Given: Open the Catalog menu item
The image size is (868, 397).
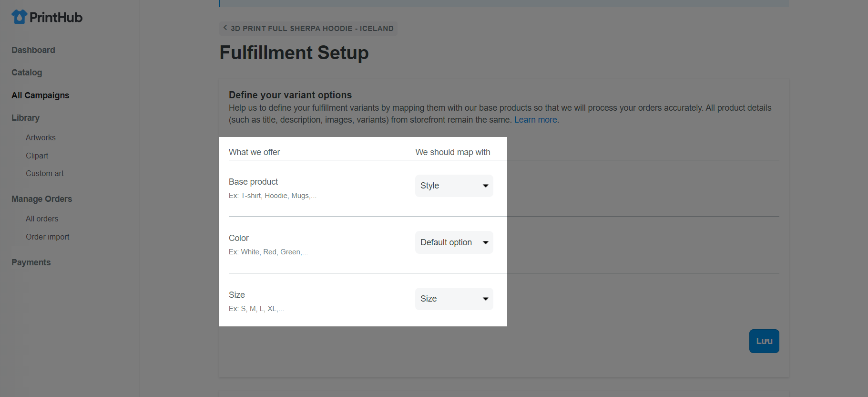Looking at the screenshot, I should coord(27,73).
